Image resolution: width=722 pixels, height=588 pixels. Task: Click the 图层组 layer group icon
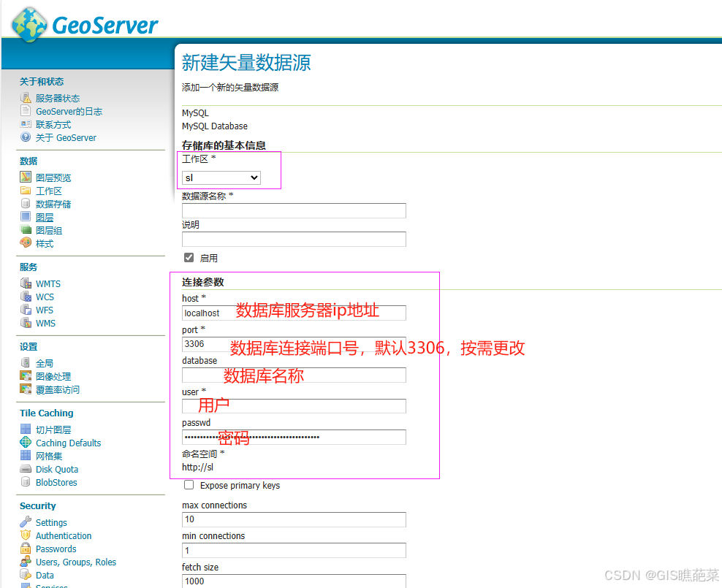26,229
